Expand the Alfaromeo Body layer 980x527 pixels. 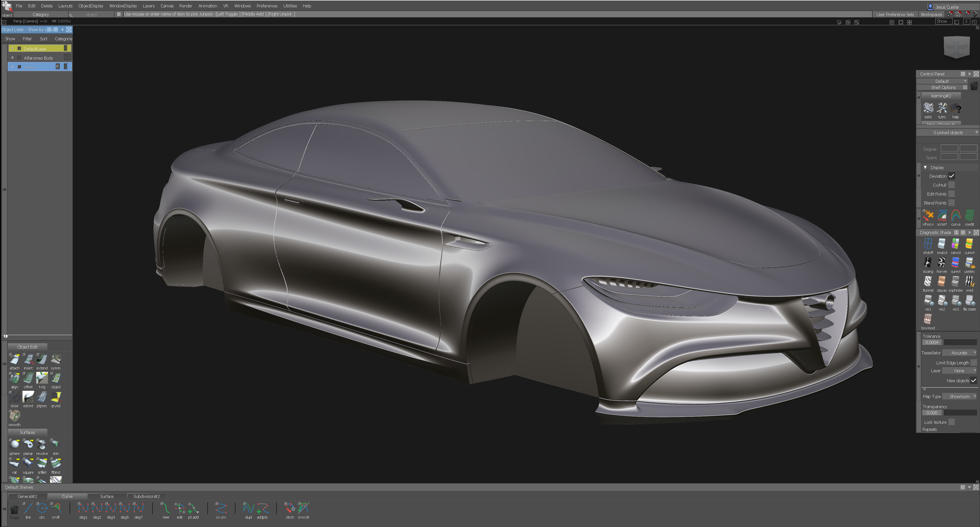coord(13,58)
